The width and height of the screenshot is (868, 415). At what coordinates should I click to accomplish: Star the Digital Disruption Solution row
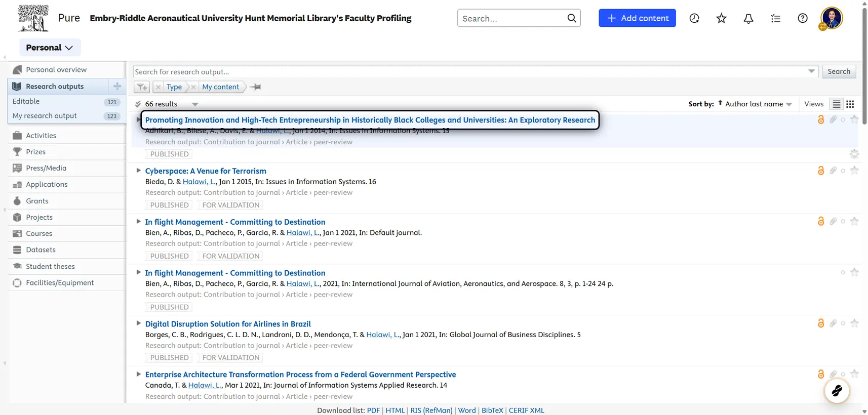[854, 323]
